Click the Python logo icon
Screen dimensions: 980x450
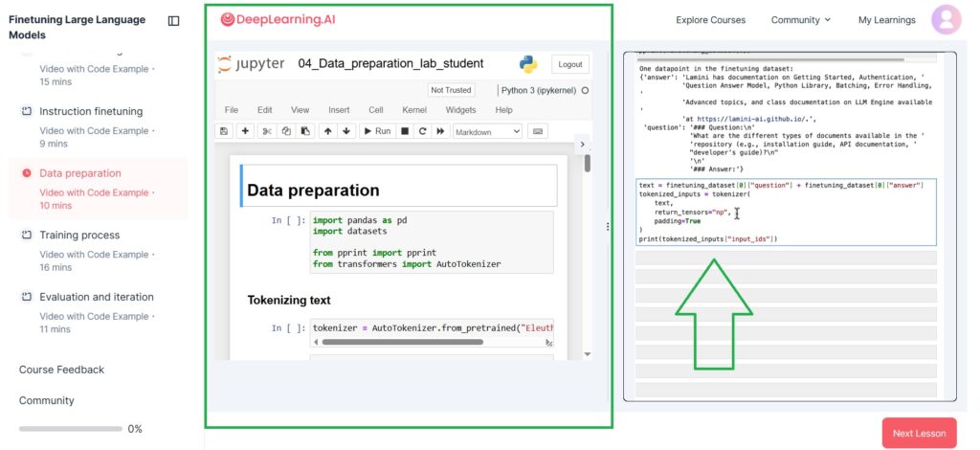click(528, 64)
